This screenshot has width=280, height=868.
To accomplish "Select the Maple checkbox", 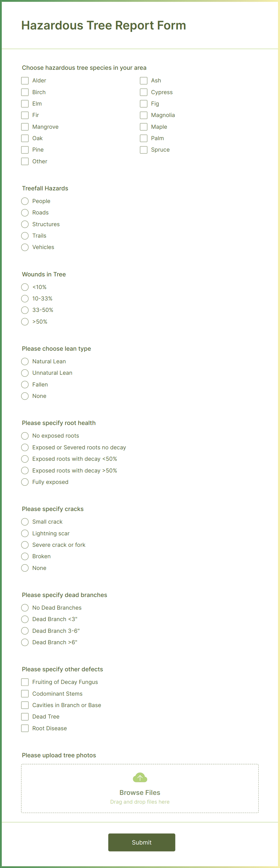I will pyautogui.click(x=143, y=127).
